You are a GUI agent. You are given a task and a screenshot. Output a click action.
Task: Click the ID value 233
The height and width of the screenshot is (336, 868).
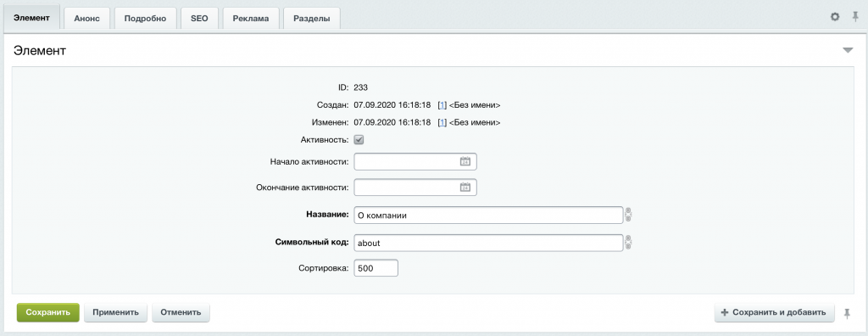click(360, 87)
